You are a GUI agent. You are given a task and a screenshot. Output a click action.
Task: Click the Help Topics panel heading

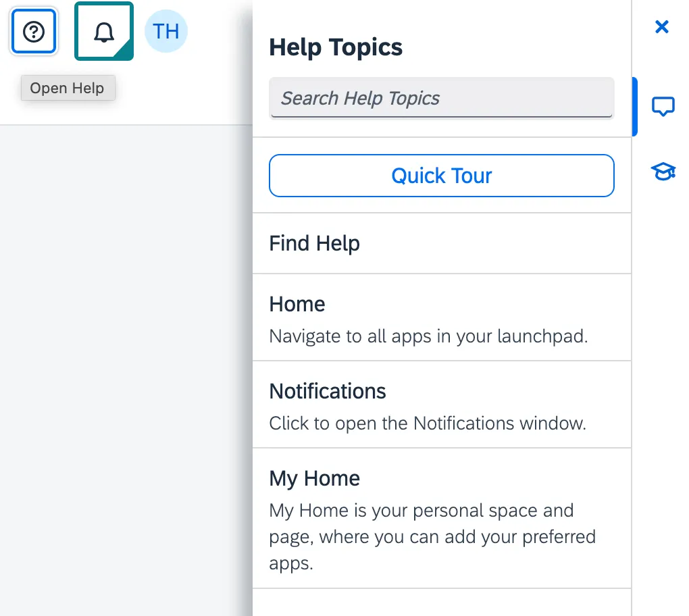point(336,47)
